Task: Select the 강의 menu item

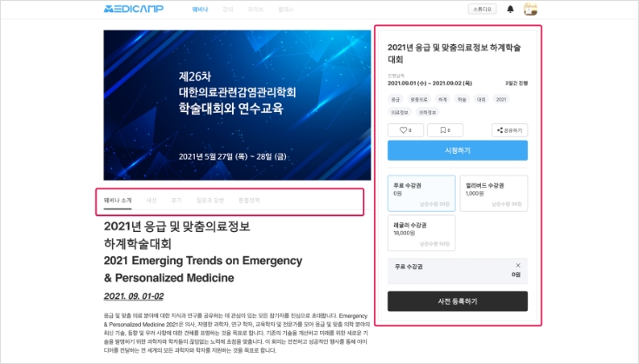Action: (x=228, y=10)
